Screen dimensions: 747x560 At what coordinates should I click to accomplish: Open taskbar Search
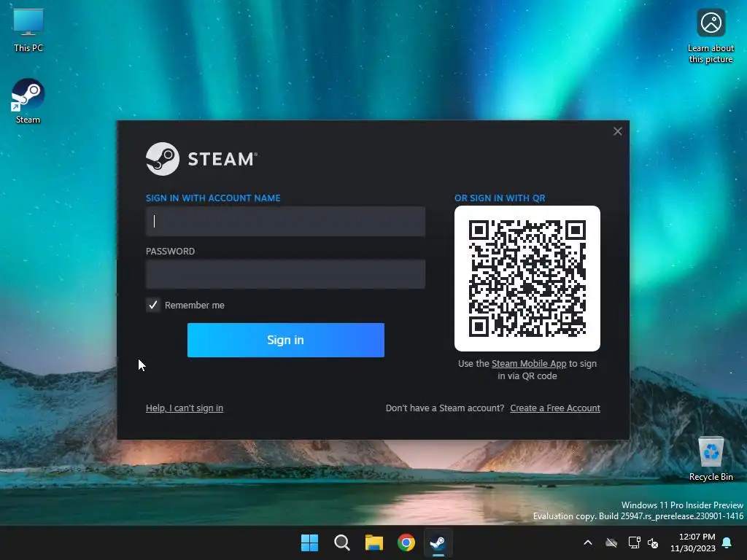tap(341, 542)
